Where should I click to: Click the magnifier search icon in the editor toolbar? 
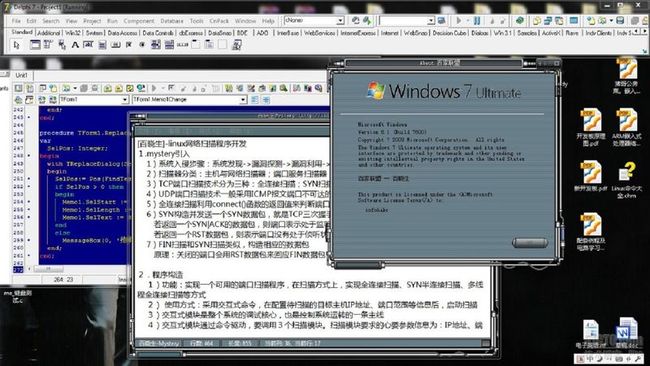coord(284,88)
